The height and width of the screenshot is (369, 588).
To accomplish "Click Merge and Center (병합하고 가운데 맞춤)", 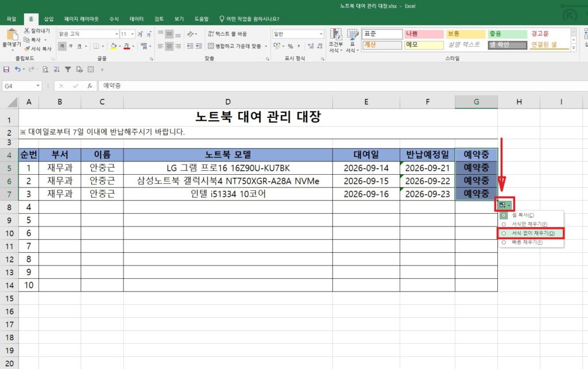I will (x=234, y=46).
